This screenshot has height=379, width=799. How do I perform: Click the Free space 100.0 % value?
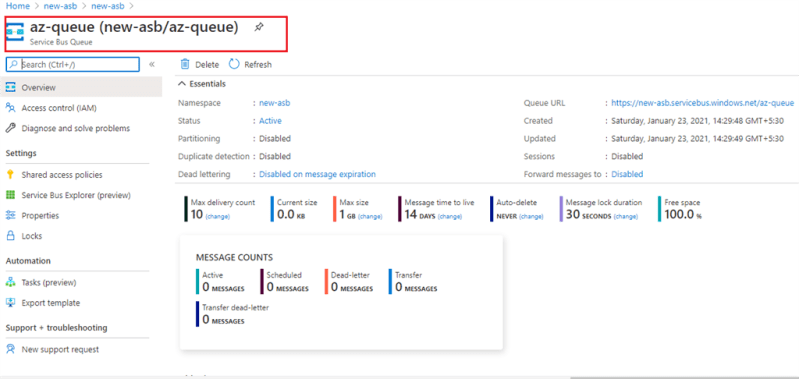pos(683,215)
